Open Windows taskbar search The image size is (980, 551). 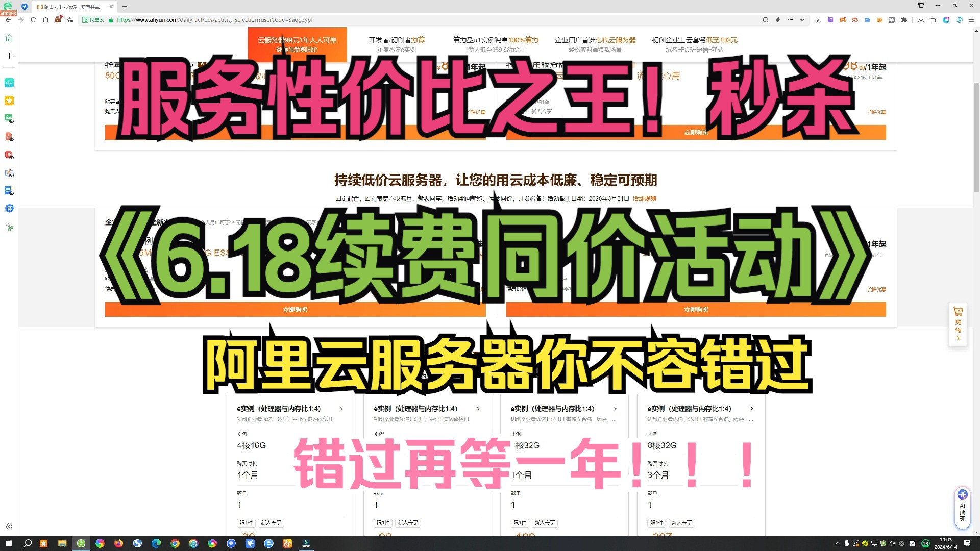28,543
